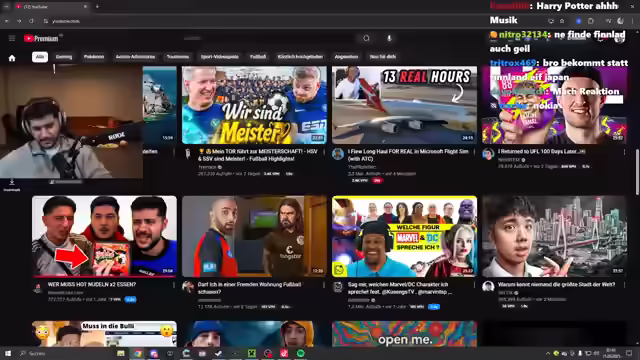Click the search magnifier button
The width and height of the screenshot is (640, 360).
[366, 38]
